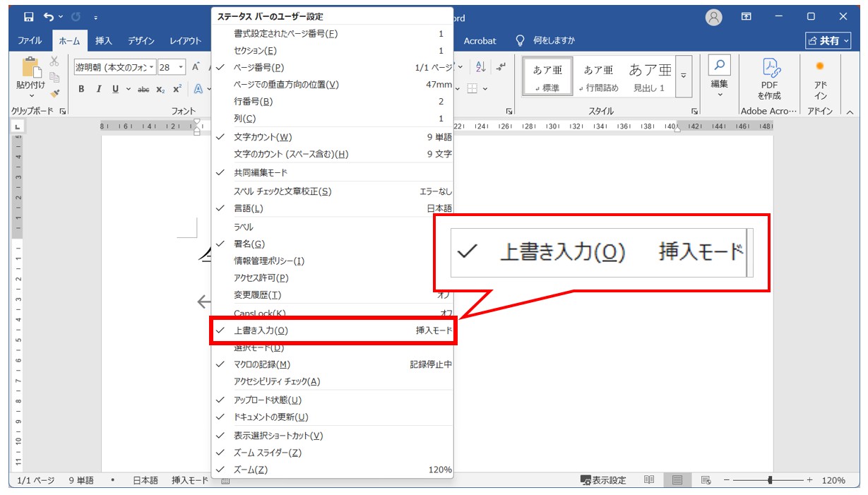Open the font size dropdown showing 28
This screenshot has width=868, height=495.
tap(182, 67)
